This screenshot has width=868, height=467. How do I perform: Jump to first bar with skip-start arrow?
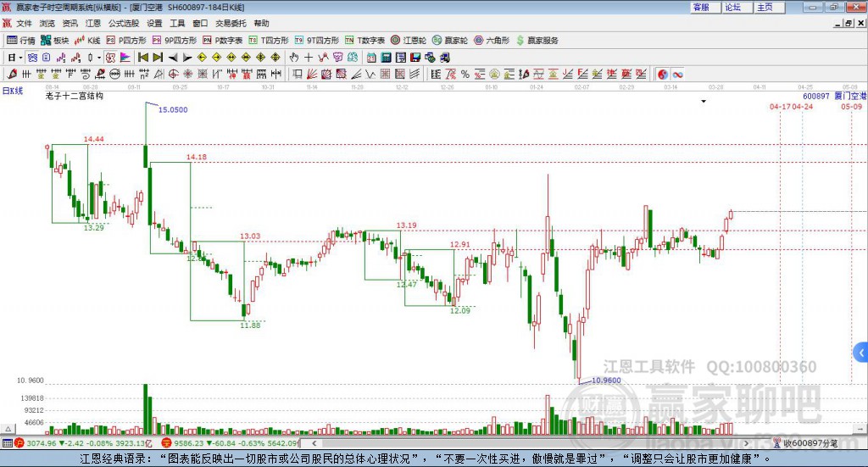(142, 58)
